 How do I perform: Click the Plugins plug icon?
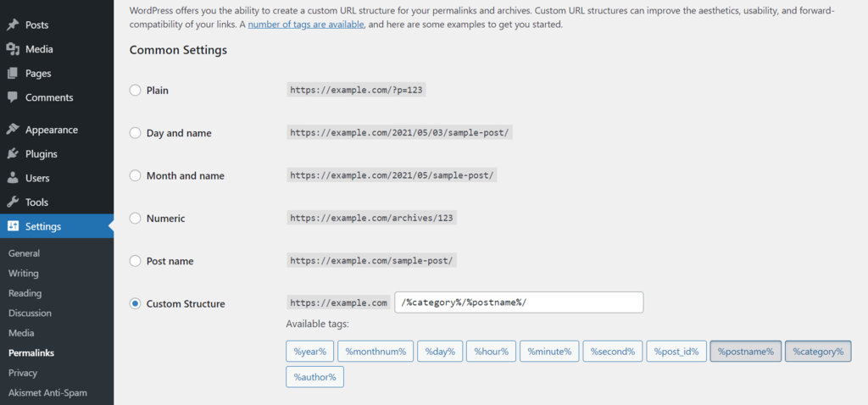[14, 154]
